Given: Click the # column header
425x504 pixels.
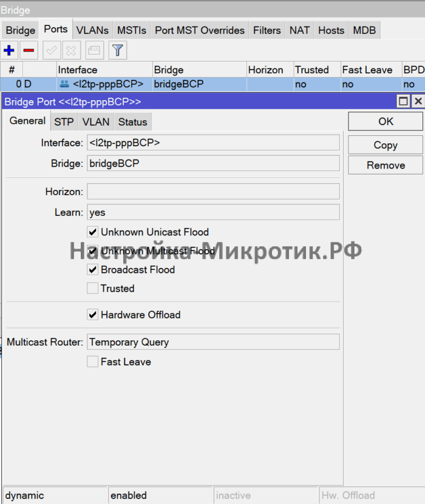Looking at the screenshot, I should (12, 70).
